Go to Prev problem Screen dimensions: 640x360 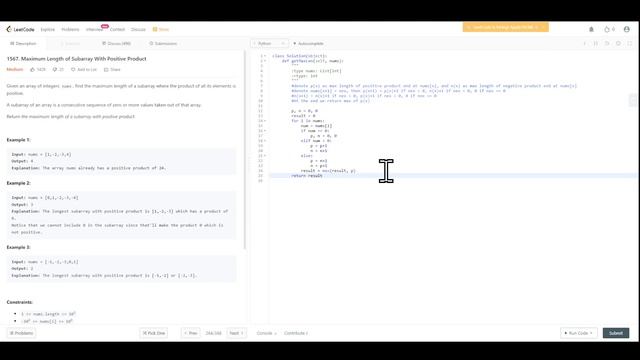pyautogui.click(x=191, y=333)
